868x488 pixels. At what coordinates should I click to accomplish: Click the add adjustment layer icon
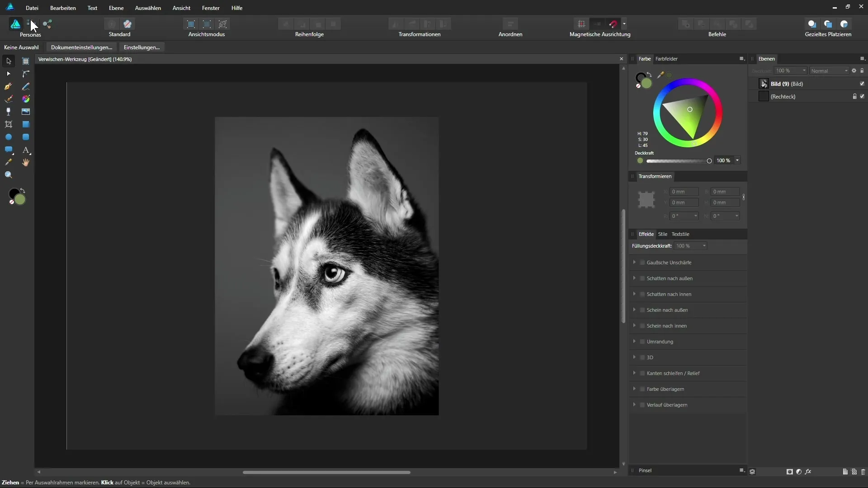click(x=799, y=471)
